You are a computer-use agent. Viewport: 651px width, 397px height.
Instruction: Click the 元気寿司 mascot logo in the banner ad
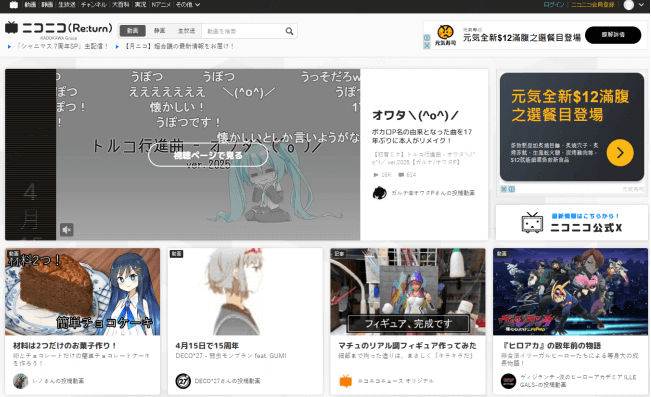click(x=445, y=35)
